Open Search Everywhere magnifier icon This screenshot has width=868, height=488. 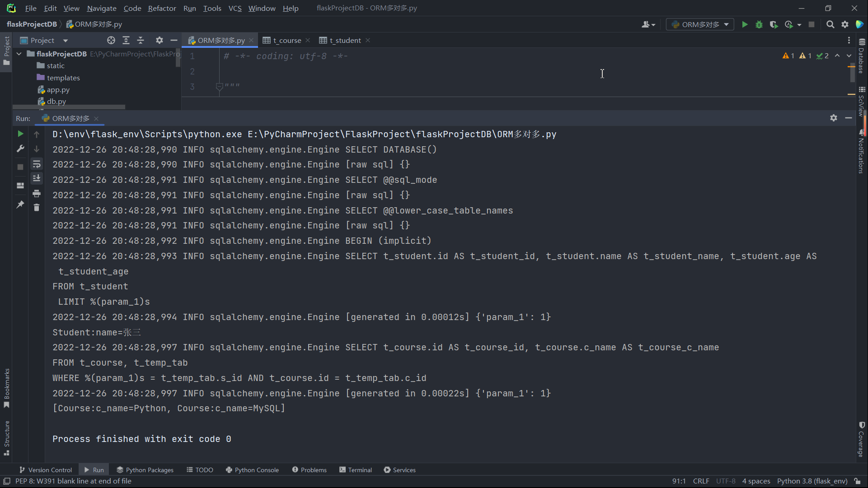[x=830, y=24]
